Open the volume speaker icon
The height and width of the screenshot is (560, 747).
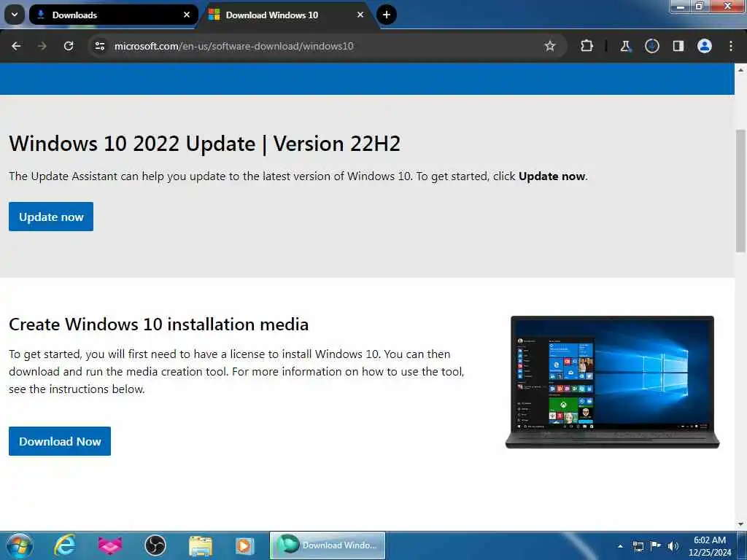click(x=673, y=546)
